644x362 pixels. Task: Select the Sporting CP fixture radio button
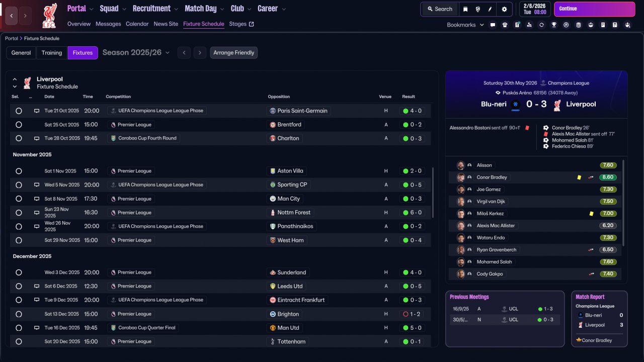[19, 185]
